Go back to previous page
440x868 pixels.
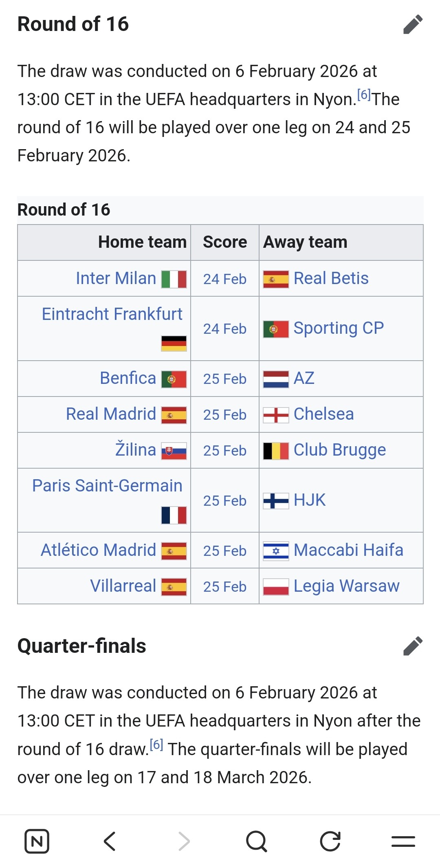(x=110, y=841)
